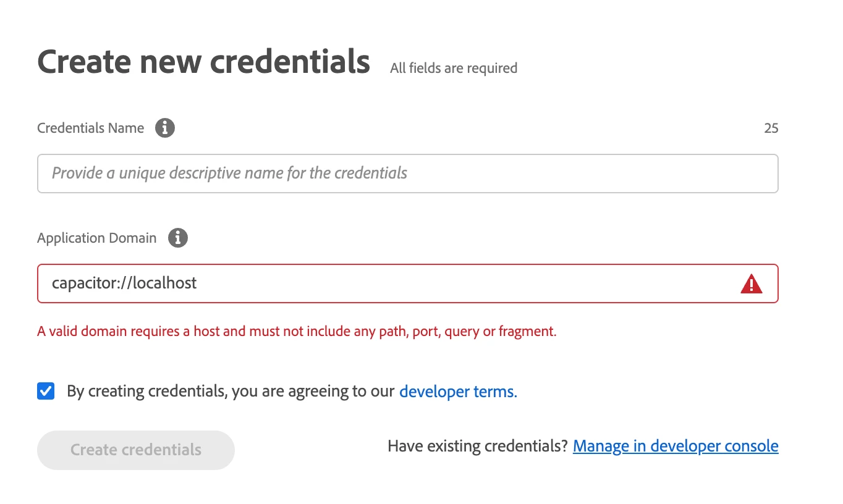
Task: Click the 'All fields are required' note
Action: pyautogui.click(x=454, y=68)
